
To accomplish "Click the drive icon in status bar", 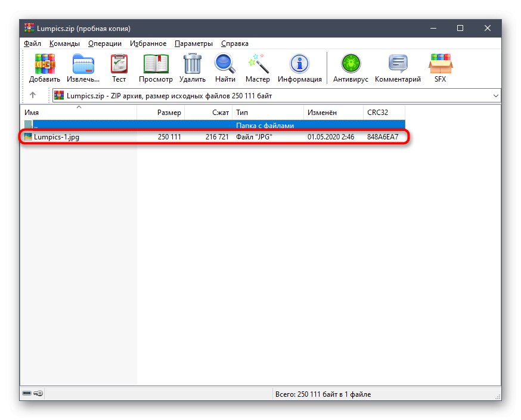I will (x=27, y=393).
